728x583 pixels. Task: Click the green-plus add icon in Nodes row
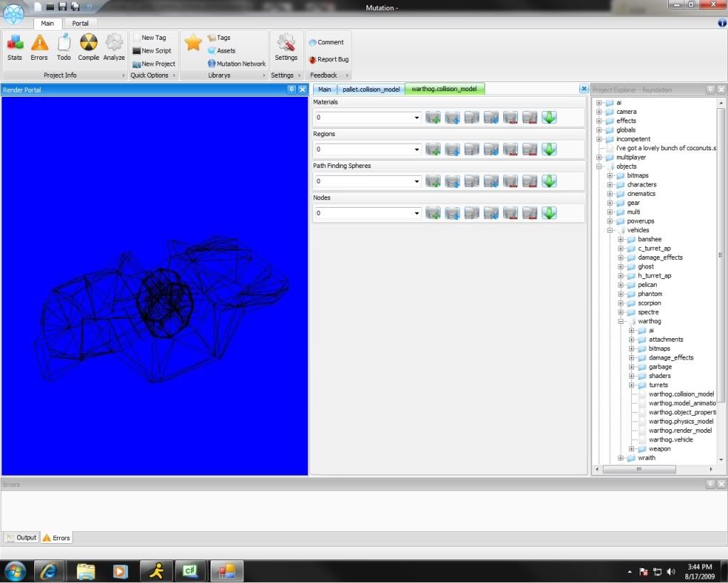pyautogui.click(x=433, y=214)
